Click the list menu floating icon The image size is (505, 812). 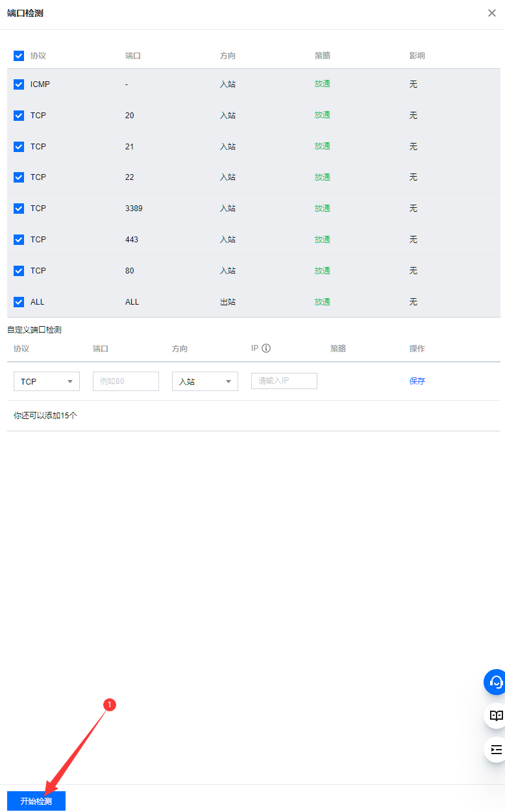[495, 750]
